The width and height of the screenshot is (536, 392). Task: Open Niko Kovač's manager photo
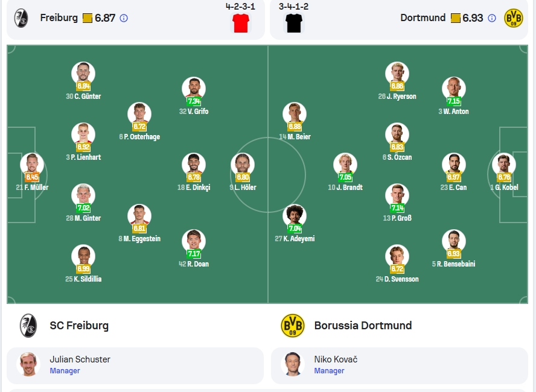pyautogui.click(x=293, y=364)
